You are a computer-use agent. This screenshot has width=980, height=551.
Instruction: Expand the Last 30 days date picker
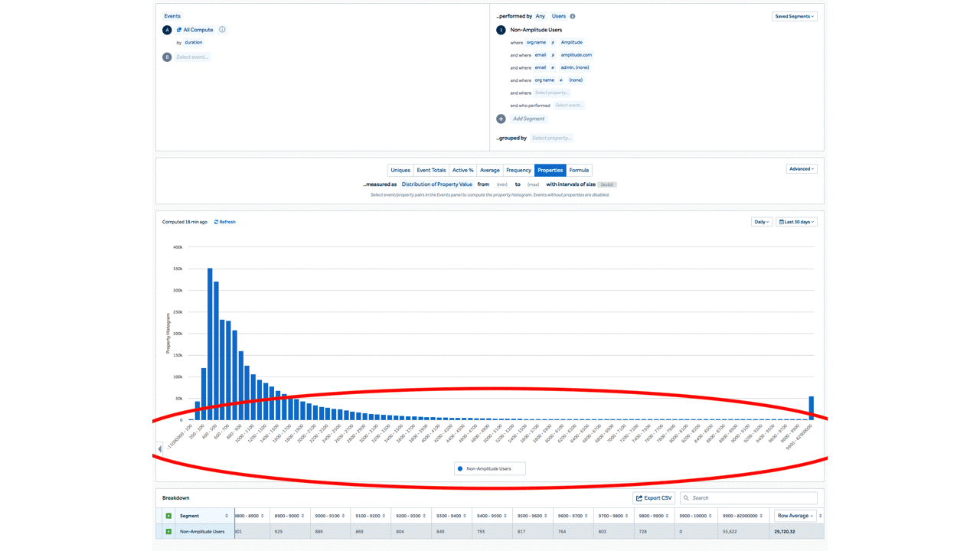click(x=796, y=222)
